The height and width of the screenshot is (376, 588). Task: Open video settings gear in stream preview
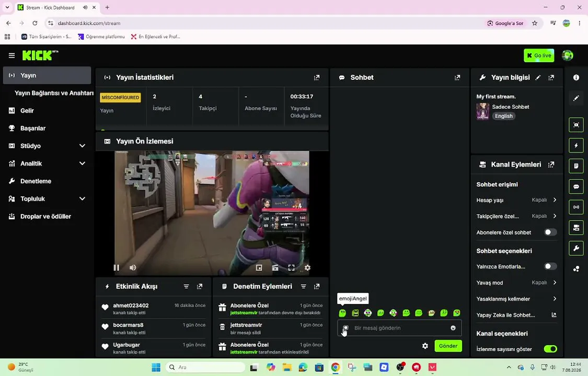click(x=307, y=268)
